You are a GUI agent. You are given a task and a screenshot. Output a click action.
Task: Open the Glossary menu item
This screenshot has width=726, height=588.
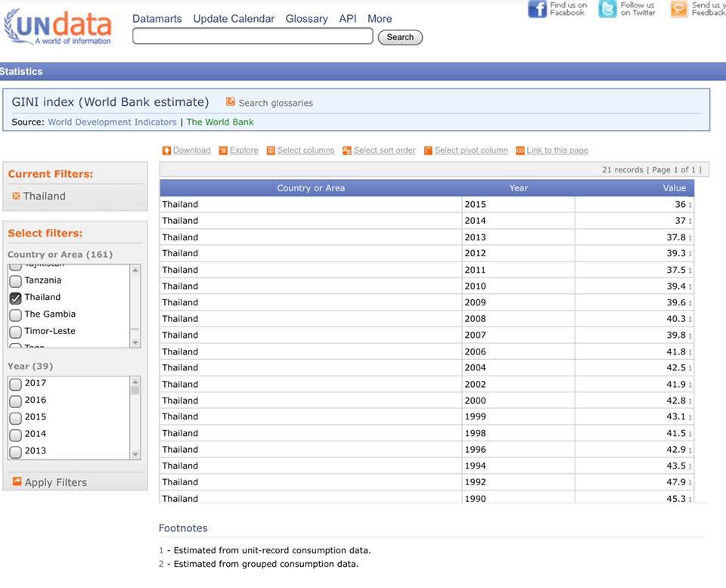306,19
